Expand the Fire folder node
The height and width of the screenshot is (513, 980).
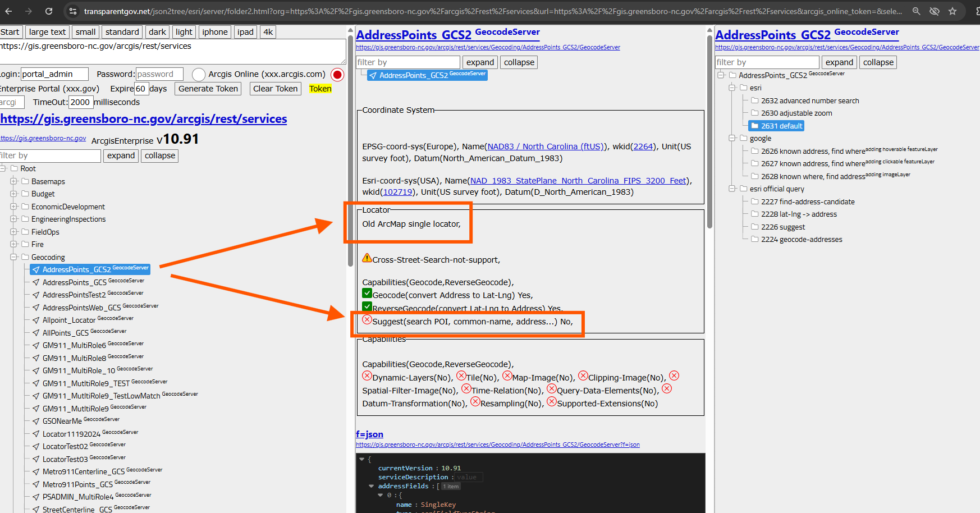point(13,244)
